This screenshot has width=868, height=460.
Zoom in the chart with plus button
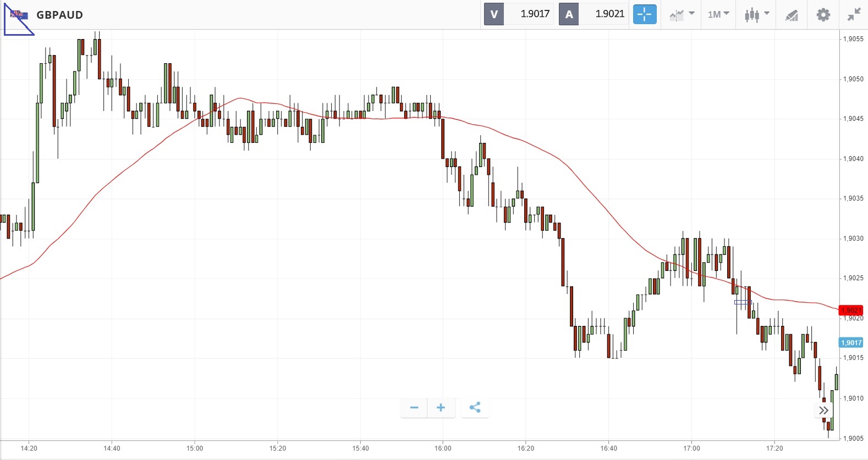tap(441, 408)
